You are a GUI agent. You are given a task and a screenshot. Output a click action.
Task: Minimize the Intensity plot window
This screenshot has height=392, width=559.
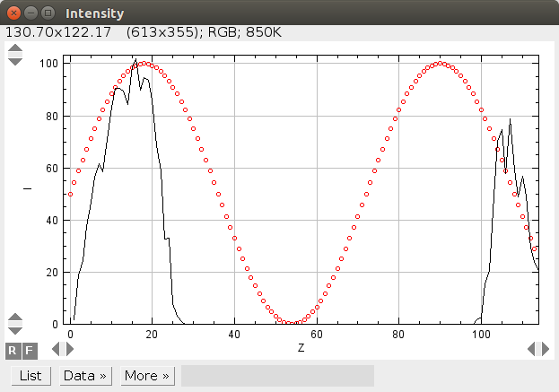(31, 14)
